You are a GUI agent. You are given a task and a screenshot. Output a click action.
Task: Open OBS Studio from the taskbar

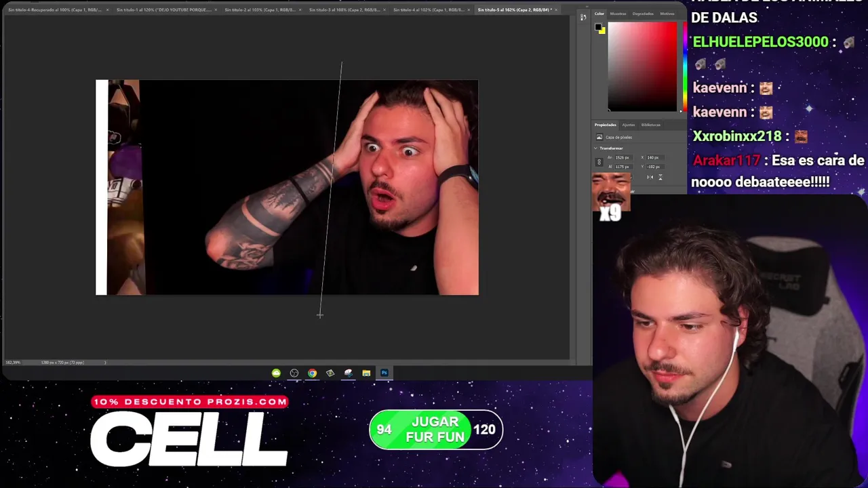294,373
